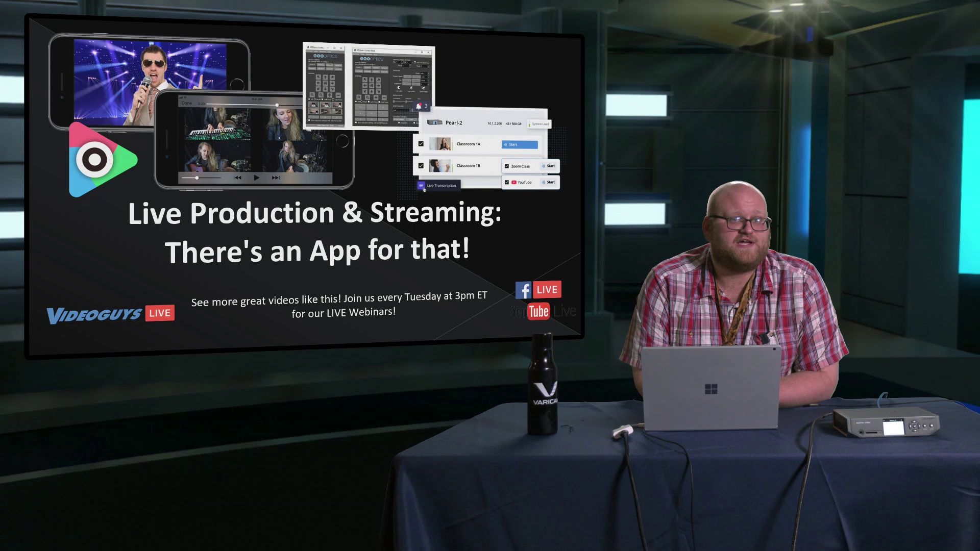Open the Window menu in PTZOptics Control Pane
This screenshot has height=551, width=980.
click(x=369, y=55)
